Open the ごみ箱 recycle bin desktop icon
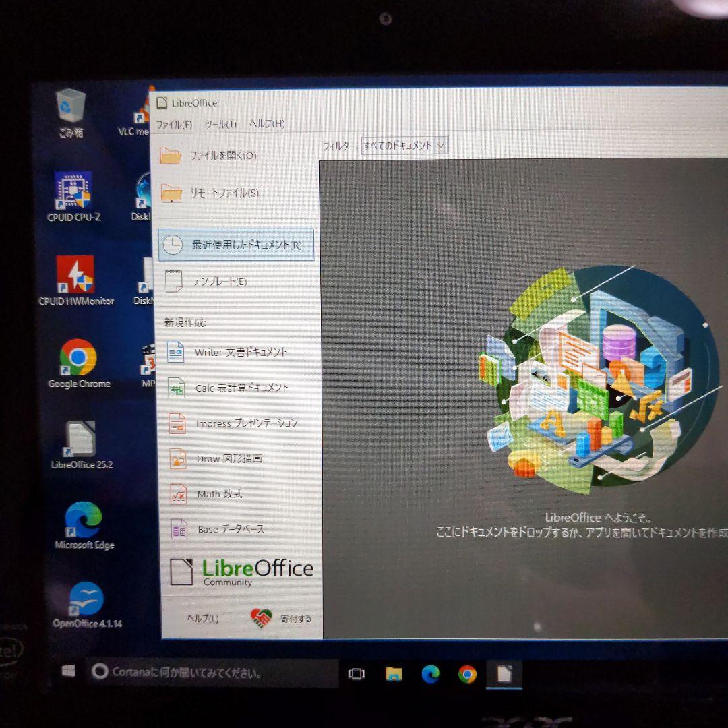 71,113
